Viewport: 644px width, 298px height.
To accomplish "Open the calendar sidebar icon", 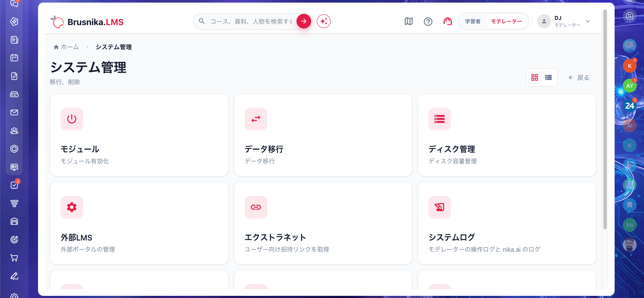I will (x=14, y=58).
